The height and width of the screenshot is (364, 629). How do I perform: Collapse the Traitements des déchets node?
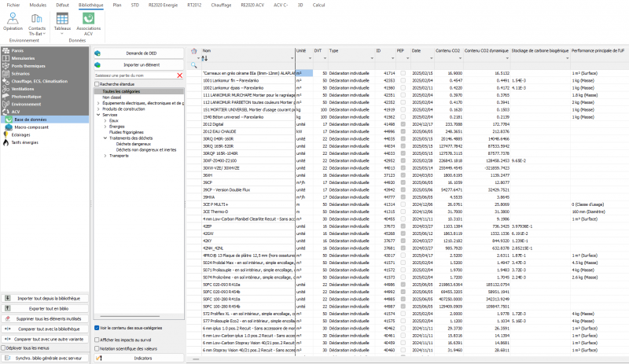pyautogui.click(x=105, y=138)
